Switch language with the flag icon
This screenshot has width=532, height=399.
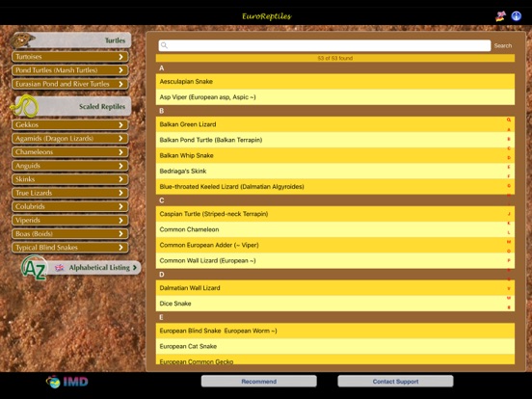pyautogui.click(x=500, y=16)
